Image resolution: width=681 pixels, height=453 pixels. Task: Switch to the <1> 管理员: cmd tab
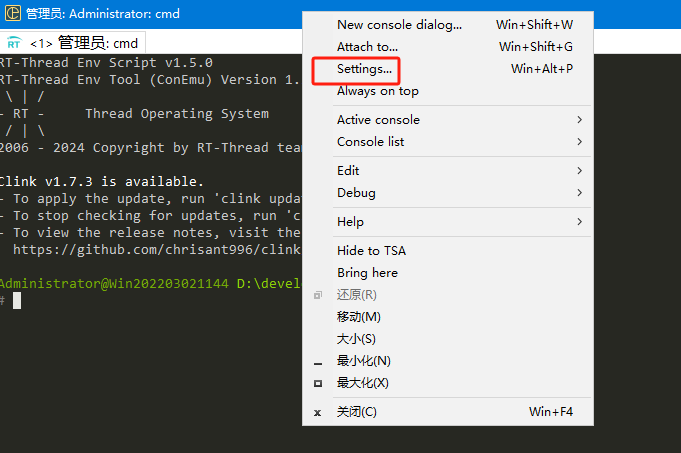point(73,43)
